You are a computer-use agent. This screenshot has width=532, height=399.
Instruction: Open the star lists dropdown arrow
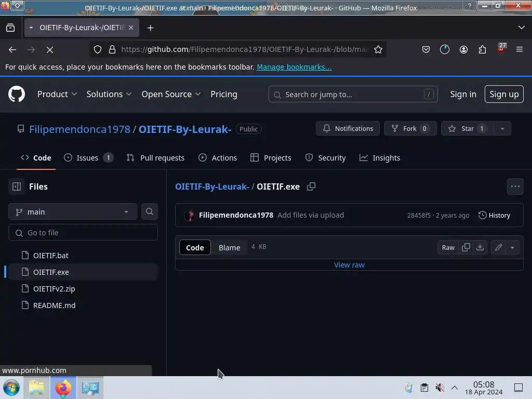click(502, 128)
